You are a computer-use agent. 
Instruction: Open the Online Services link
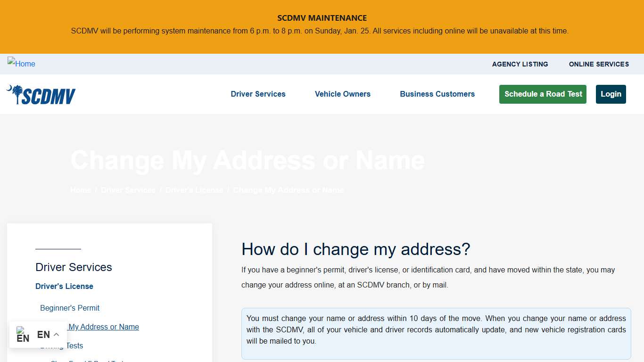click(x=599, y=64)
